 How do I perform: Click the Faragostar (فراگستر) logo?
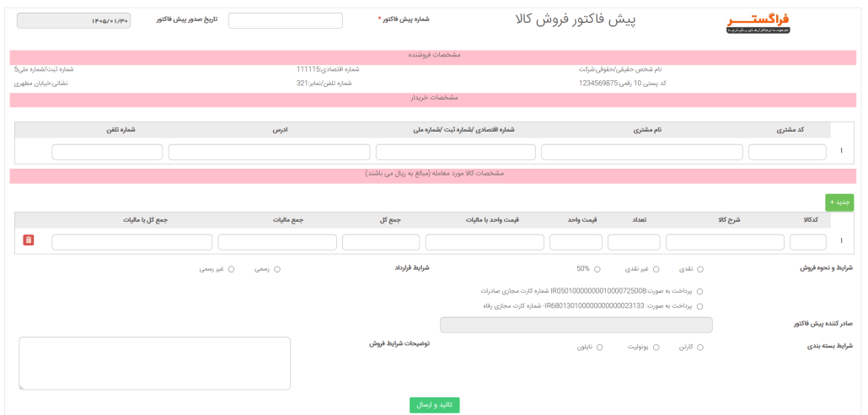tap(758, 24)
